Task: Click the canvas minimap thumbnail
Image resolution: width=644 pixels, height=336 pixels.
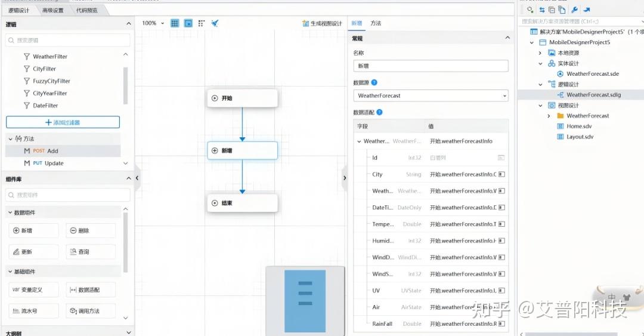Action: click(x=305, y=301)
